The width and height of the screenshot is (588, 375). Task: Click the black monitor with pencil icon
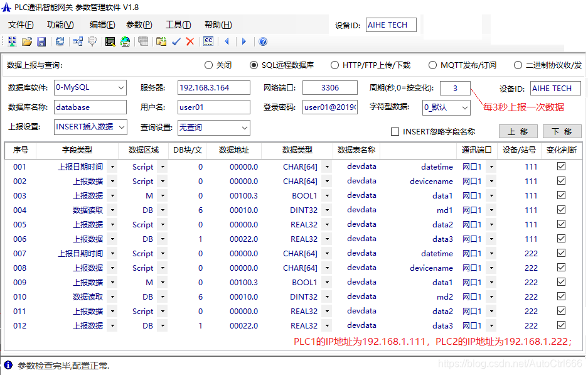coord(110,41)
